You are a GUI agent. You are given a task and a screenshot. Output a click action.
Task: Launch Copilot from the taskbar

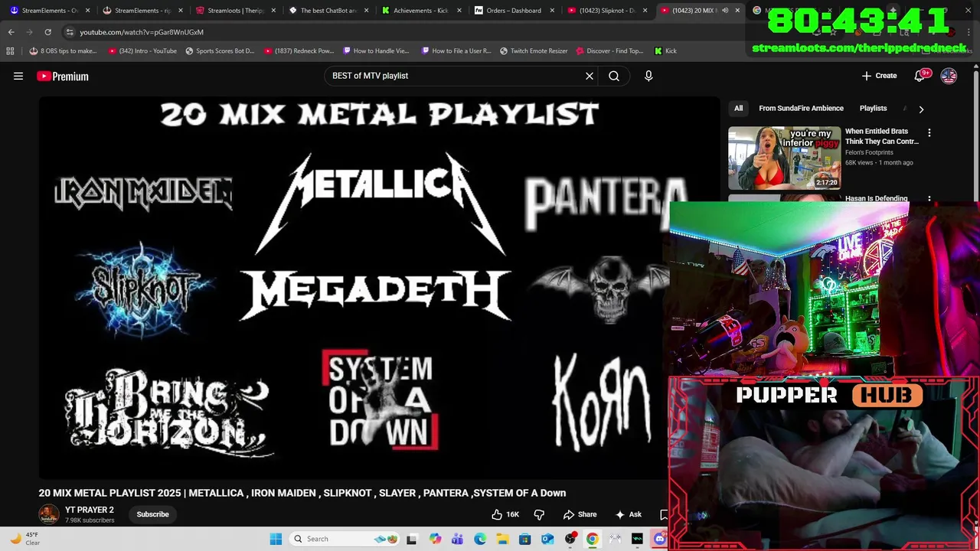pos(435,539)
